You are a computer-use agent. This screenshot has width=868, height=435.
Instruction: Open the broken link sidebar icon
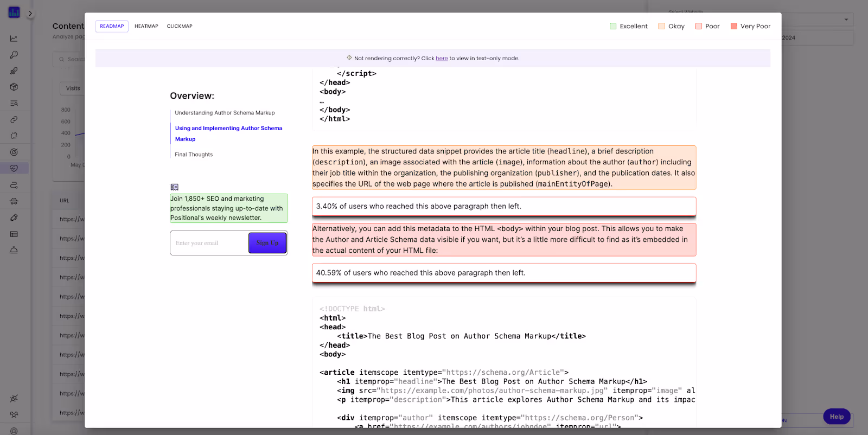(14, 136)
